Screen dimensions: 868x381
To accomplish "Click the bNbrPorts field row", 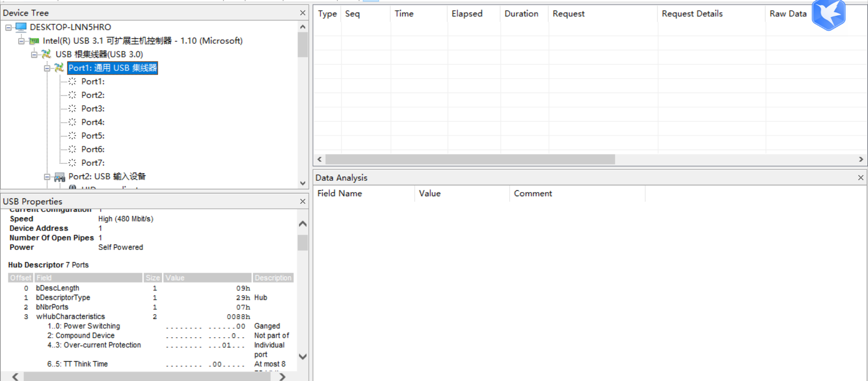I will pos(151,307).
